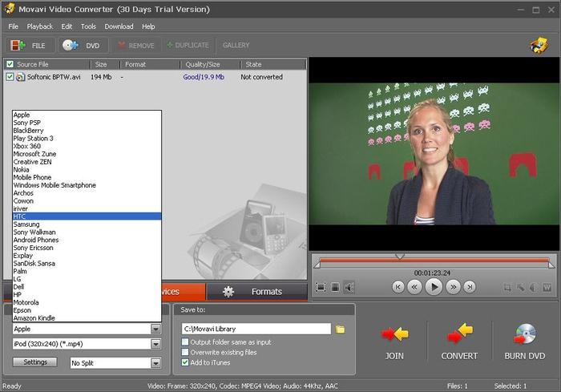
Task: Select Xbox 360 in the device list
Action: [87, 146]
